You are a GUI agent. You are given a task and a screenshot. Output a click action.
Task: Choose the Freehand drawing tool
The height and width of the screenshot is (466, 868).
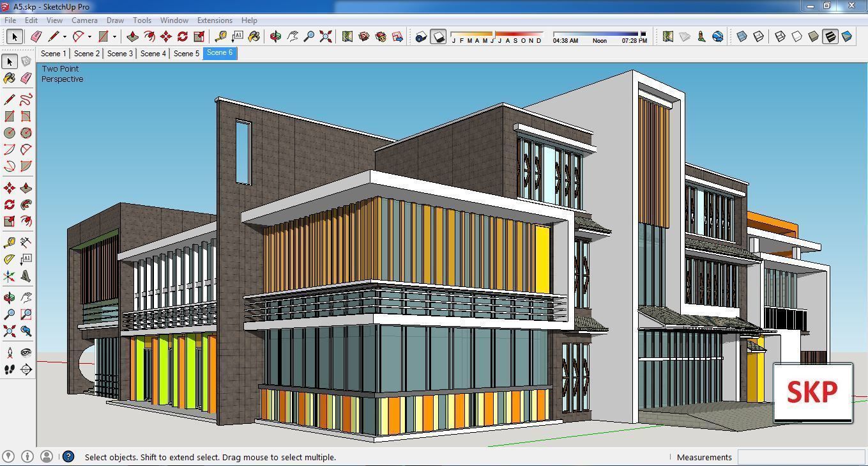point(26,99)
